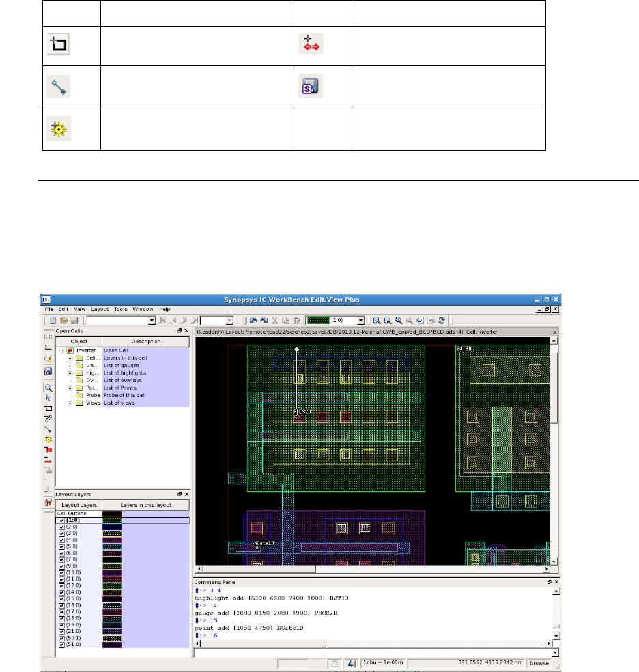The image size is (639, 672).
Task: Expand the Views folder node
Action: [x=70, y=403]
